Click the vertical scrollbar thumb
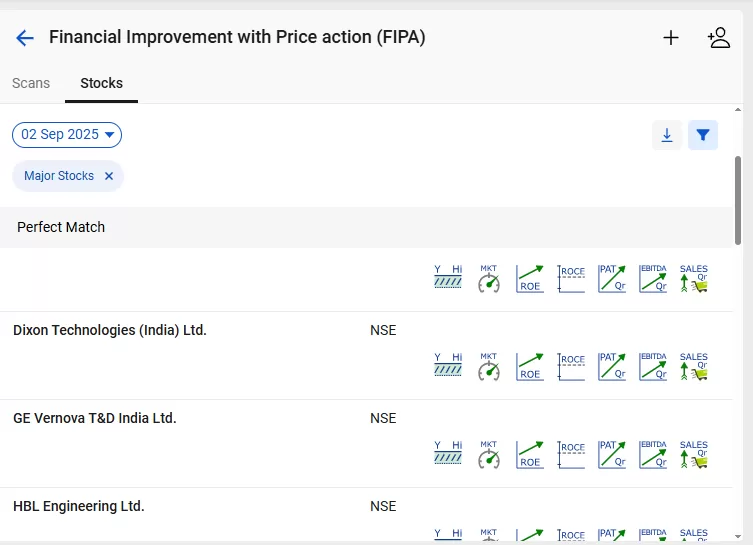This screenshot has height=545, width=753. [x=738, y=201]
